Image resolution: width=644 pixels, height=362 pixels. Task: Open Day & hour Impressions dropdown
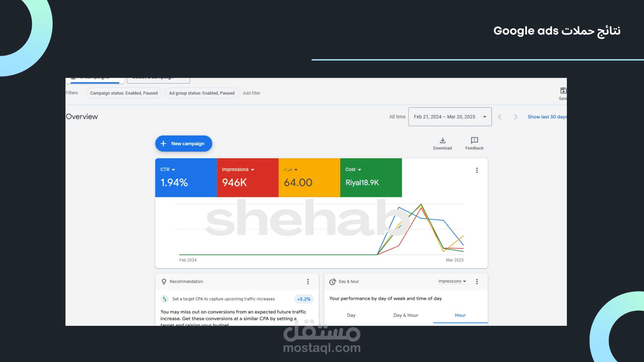point(452,281)
